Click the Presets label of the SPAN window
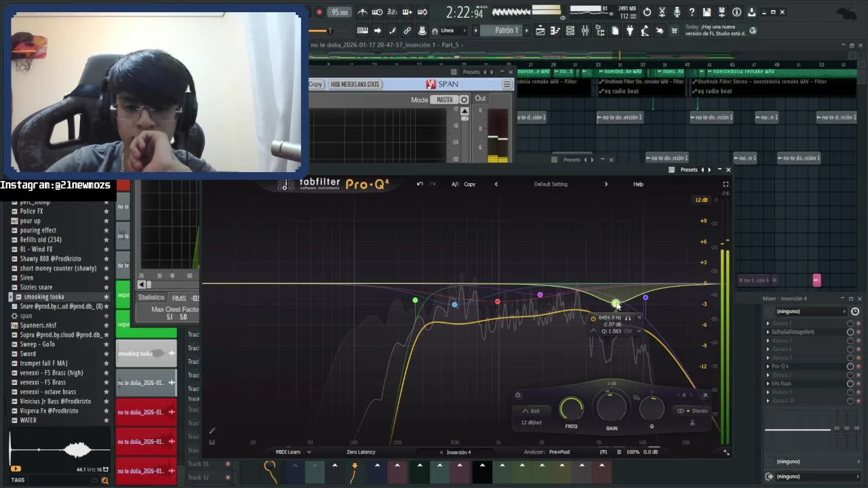Image resolution: width=868 pixels, height=488 pixels. pos(471,72)
